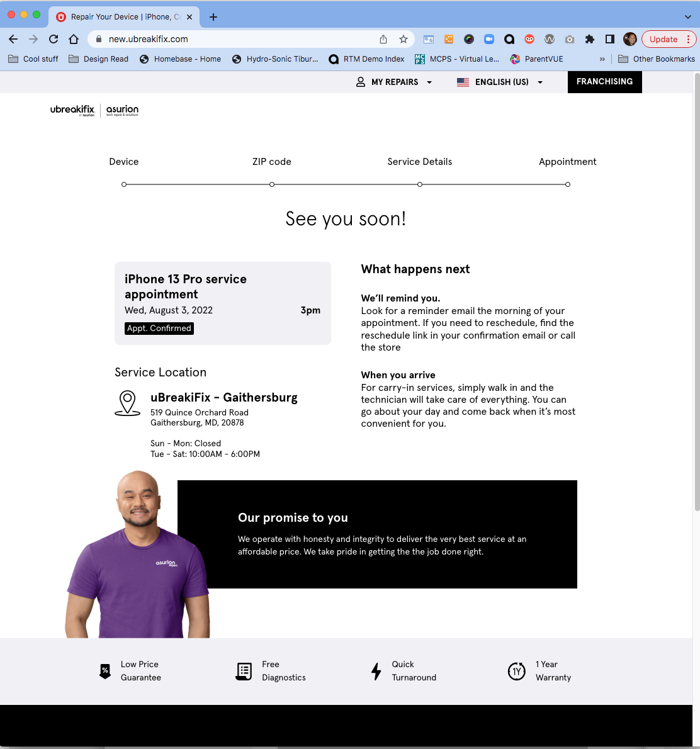The height and width of the screenshot is (749, 700).
Task: Click the Device step label
Action: pos(124,162)
